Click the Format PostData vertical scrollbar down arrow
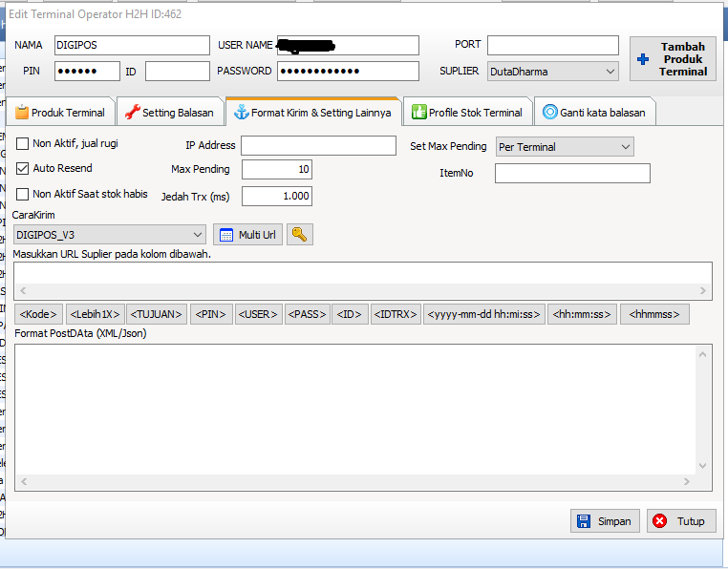The image size is (728, 569). click(x=704, y=466)
